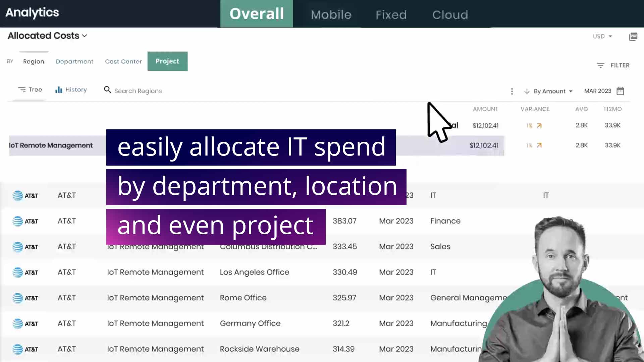Click AT&T logo in the Sales row

pos(25,247)
